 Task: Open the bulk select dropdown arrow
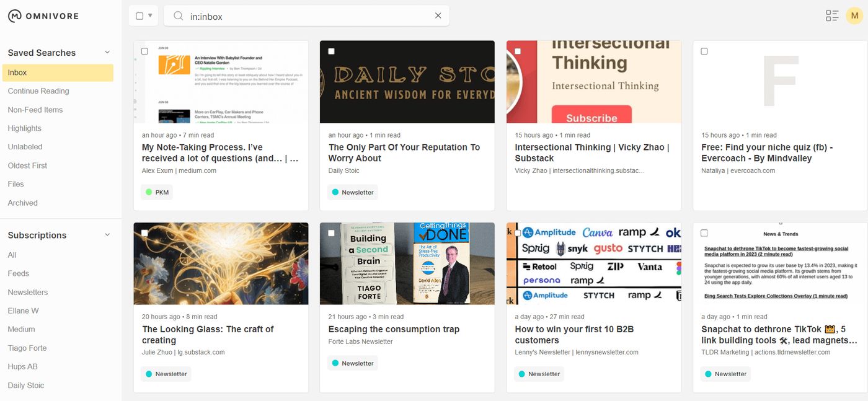(x=150, y=15)
